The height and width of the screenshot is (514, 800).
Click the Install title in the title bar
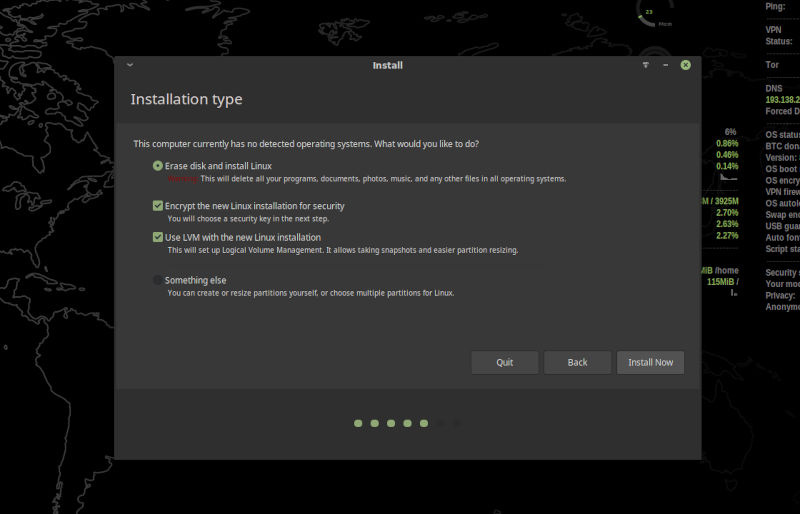388,65
